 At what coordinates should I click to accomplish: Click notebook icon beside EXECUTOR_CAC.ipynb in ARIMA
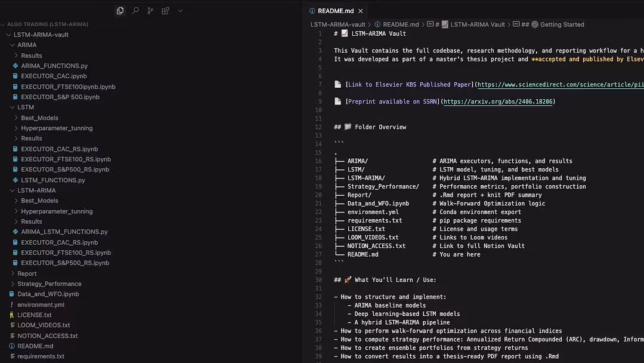15,76
